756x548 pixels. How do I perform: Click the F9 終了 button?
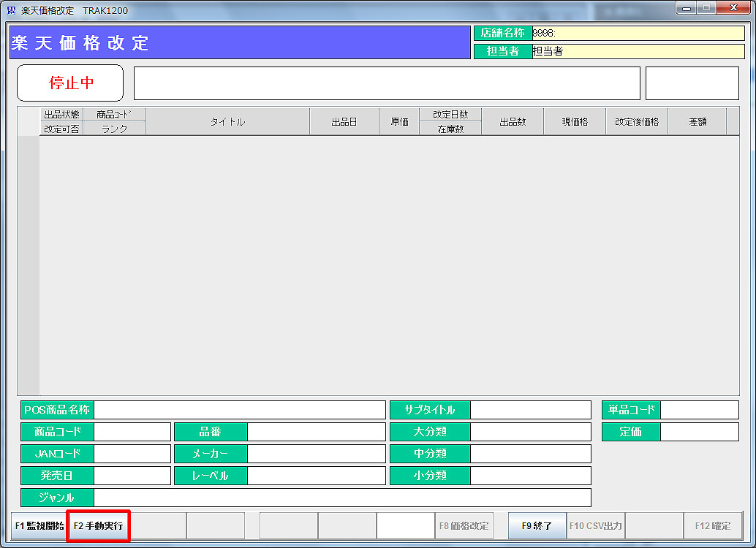point(537,526)
